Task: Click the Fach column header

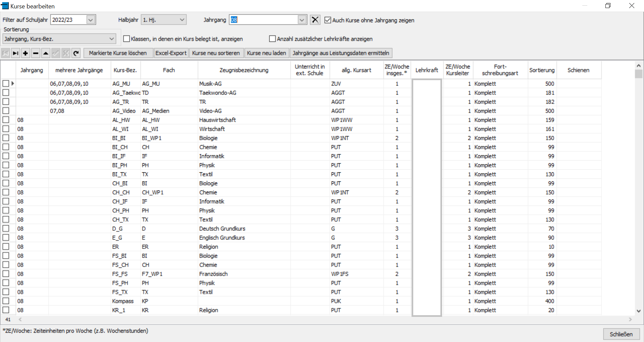Action: click(169, 70)
